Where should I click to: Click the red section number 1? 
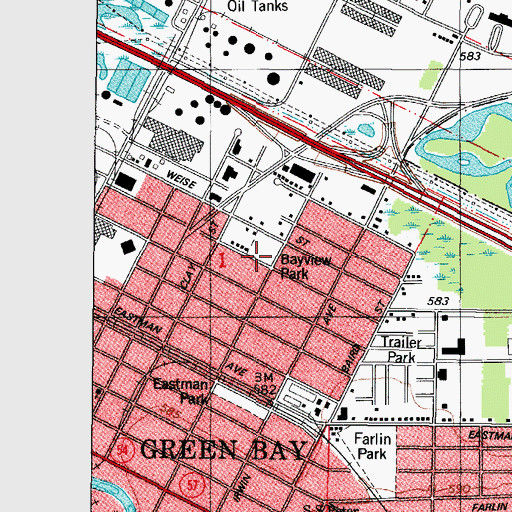[x=222, y=260]
